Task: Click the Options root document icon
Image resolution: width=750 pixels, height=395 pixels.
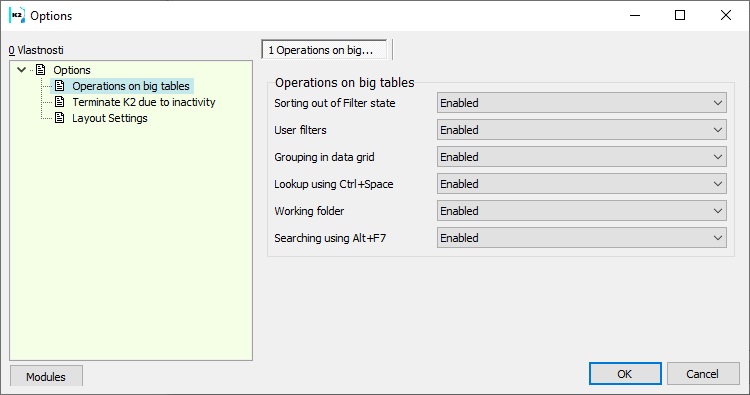Action: [41, 70]
